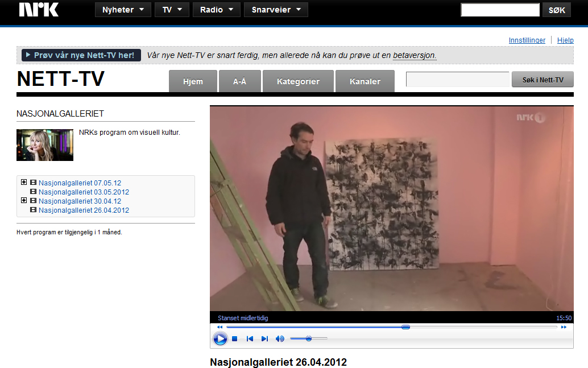588x368 pixels.
Task: Open the Hjelp link
Action: (x=565, y=40)
